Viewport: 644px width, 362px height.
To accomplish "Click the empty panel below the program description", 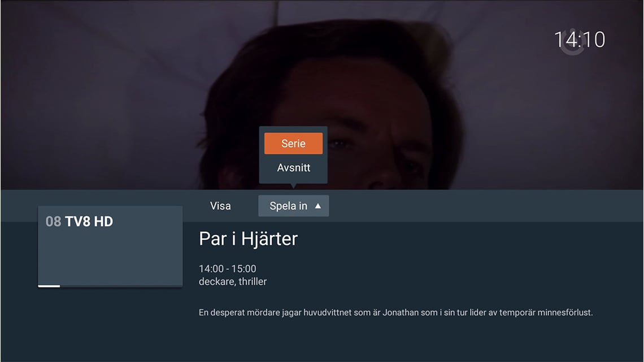I will (411, 341).
